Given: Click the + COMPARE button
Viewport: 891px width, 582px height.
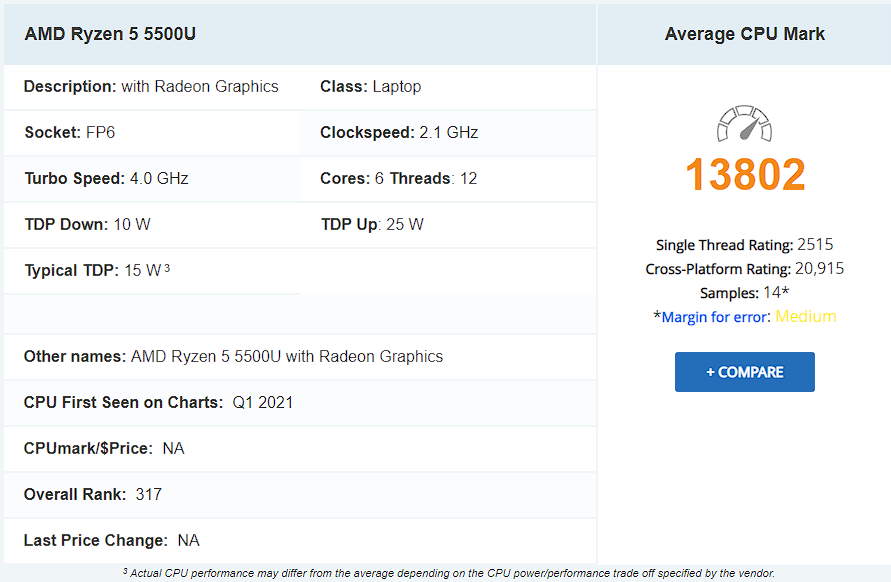Looking at the screenshot, I should 744,372.
